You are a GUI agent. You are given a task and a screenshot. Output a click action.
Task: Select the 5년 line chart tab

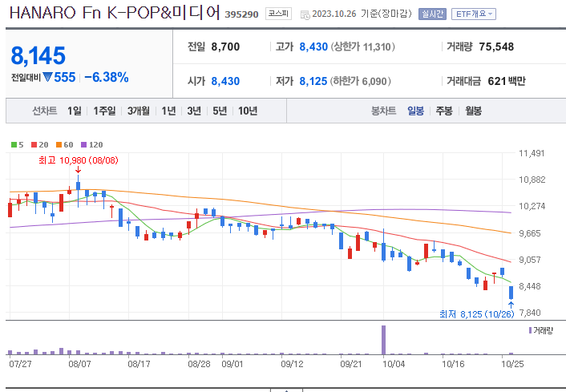click(x=220, y=111)
